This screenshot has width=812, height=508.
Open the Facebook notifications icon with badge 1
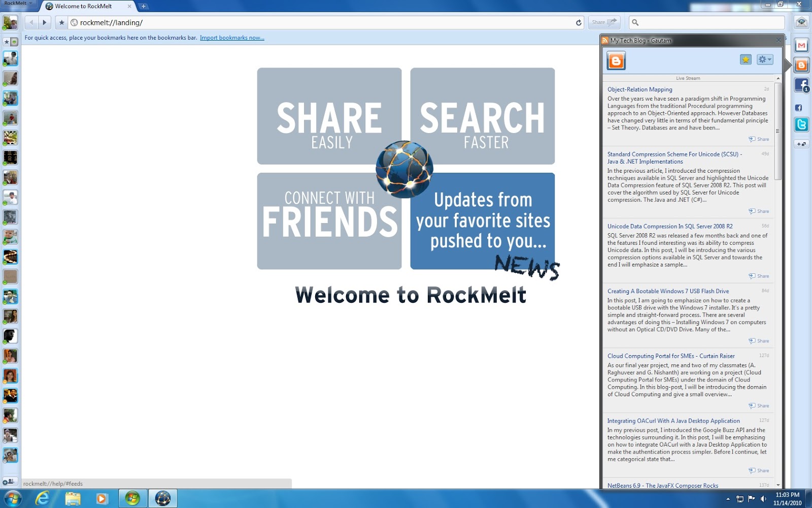(x=801, y=85)
